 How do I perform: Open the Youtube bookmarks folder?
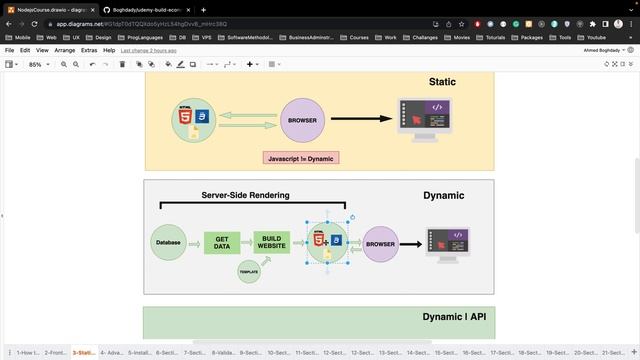coord(592,38)
